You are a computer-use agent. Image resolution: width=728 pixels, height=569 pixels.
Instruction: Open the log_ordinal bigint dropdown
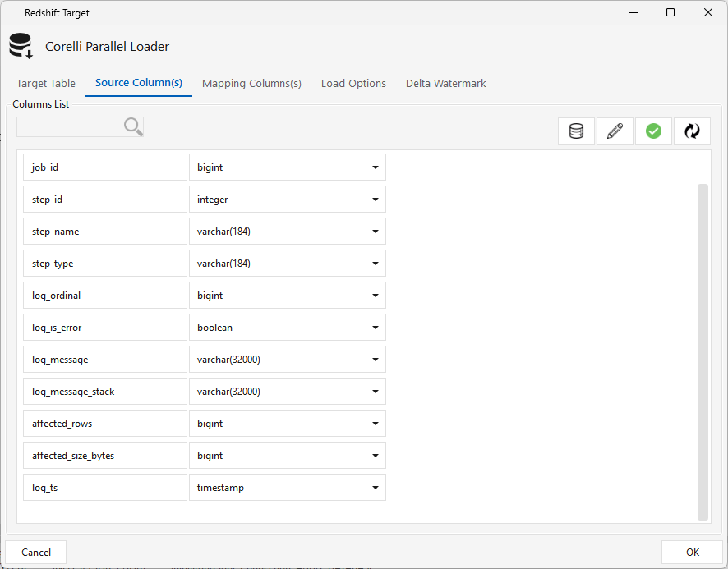coord(288,296)
